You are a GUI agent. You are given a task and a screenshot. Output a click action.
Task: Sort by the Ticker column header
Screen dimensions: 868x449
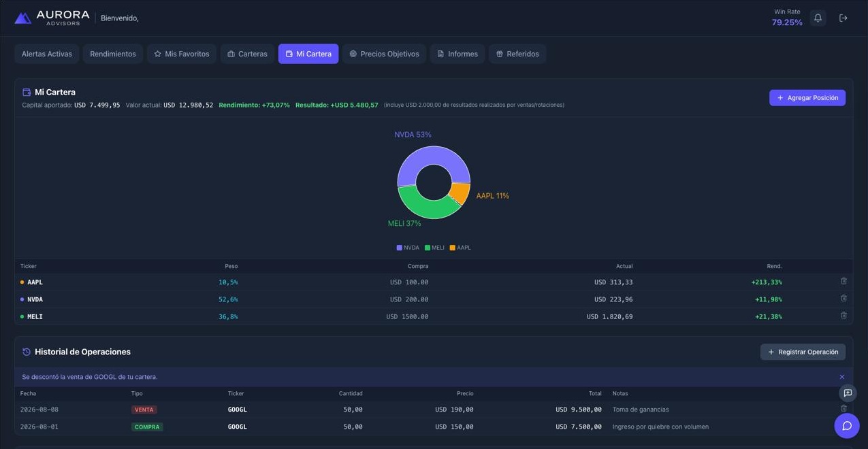pos(29,266)
